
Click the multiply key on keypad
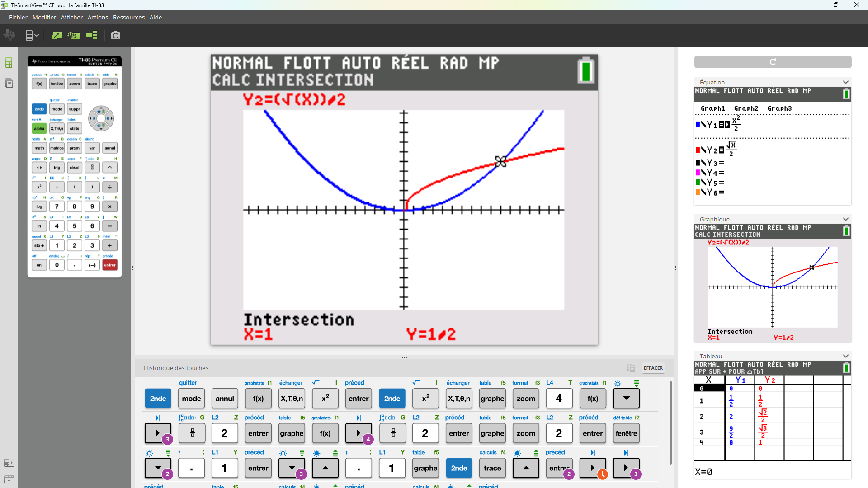click(x=110, y=206)
